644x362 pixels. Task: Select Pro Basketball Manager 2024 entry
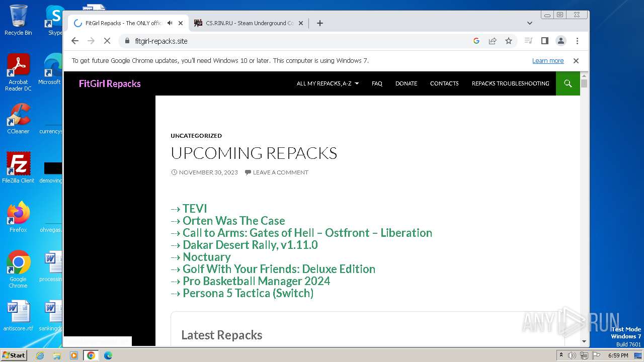pos(256,281)
